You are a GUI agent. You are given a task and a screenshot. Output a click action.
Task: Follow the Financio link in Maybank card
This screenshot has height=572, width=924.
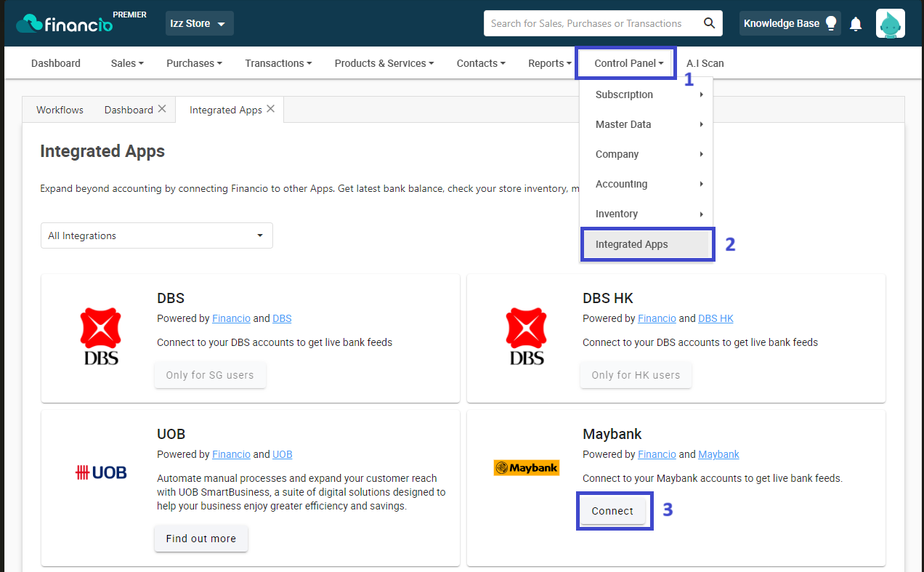pyautogui.click(x=657, y=454)
